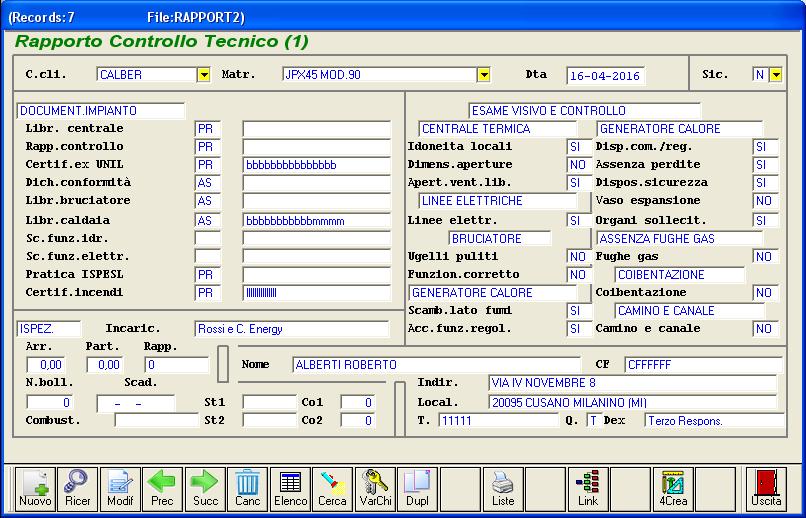
Task: Click the ASSENZA FUGHE GAS header
Action: (x=680, y=238)
